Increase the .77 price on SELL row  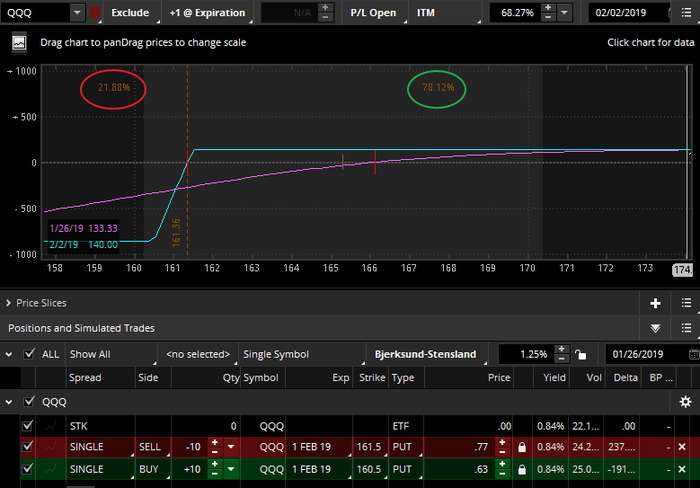tap(502, 442)
